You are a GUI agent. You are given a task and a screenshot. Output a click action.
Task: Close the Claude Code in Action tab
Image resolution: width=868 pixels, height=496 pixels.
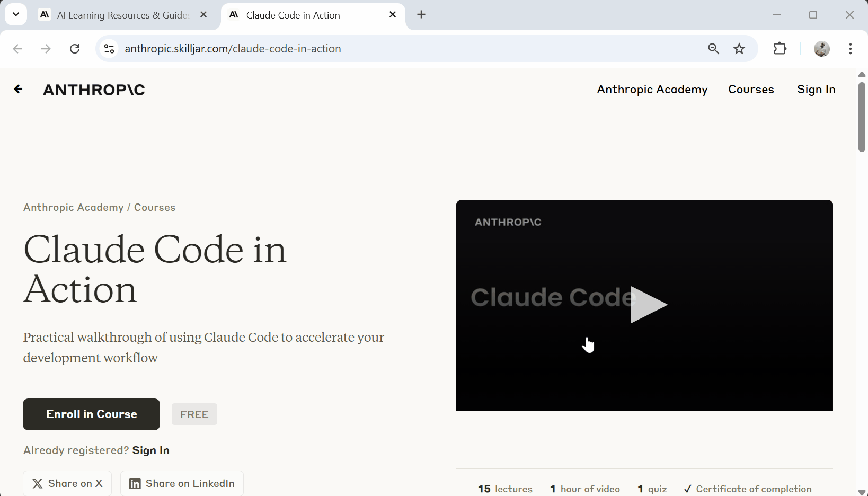(393, 15)
